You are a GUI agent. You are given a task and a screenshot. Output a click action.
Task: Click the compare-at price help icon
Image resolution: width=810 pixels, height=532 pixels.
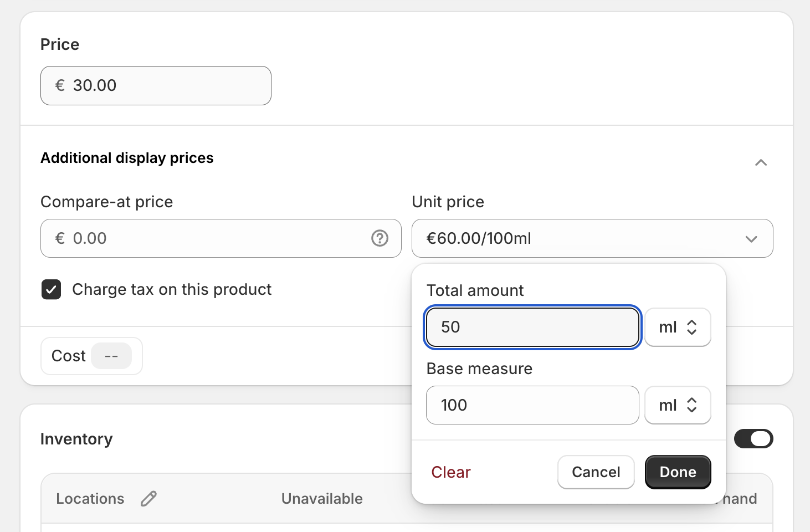tap(380, 238)
